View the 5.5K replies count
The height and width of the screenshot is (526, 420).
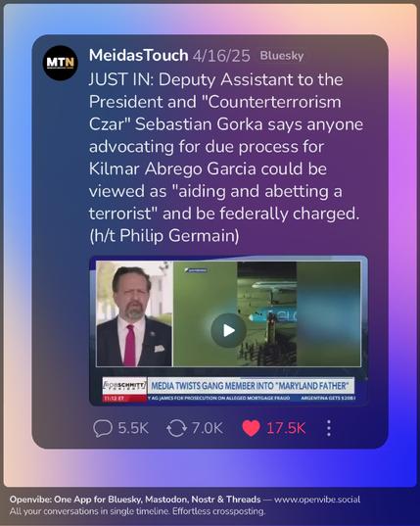tap(133, 428)
